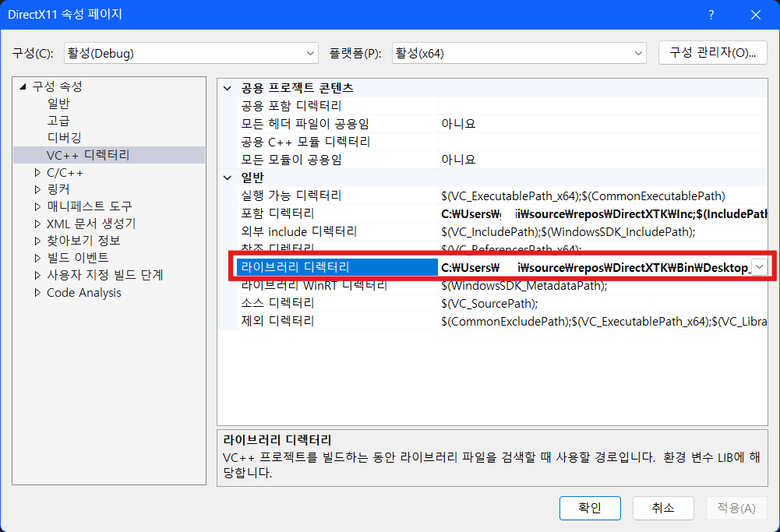Click the $(WindowsSDK_MetadataPath) value
This screenshot has width=780, height=532.
coord(524,285)
